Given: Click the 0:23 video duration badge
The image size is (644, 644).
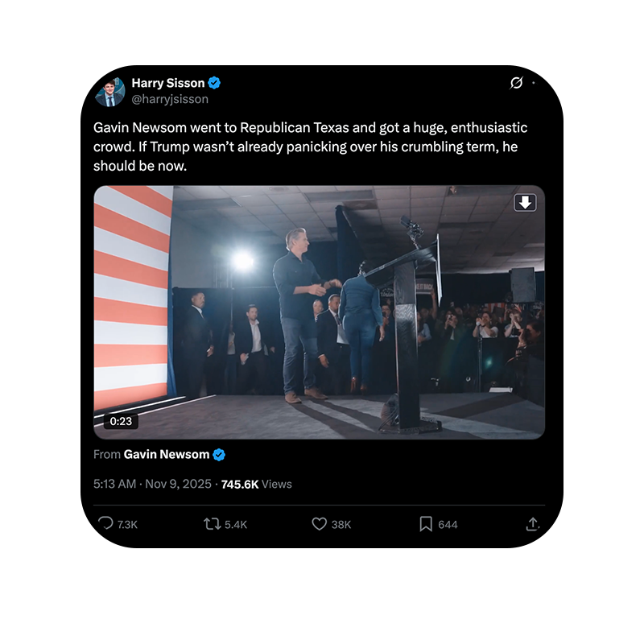Looking at the screenshot, I should [121, 421].
